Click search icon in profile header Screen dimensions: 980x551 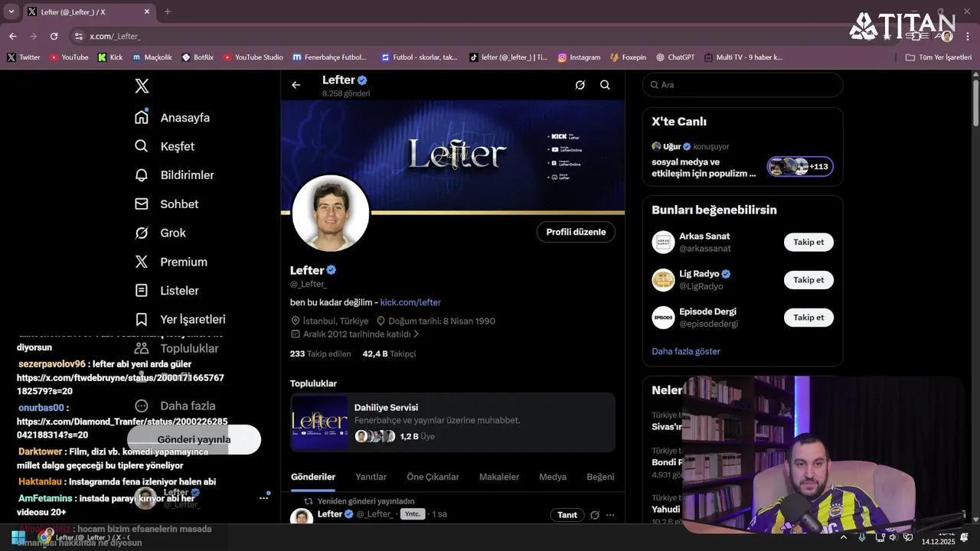(x=605, y=85)
